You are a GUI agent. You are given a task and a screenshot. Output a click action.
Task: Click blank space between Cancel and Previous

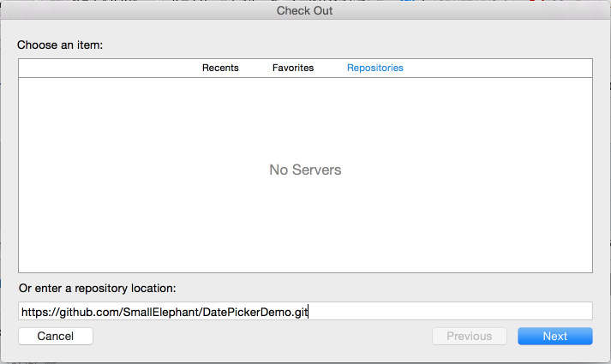(x=257, y=336)
